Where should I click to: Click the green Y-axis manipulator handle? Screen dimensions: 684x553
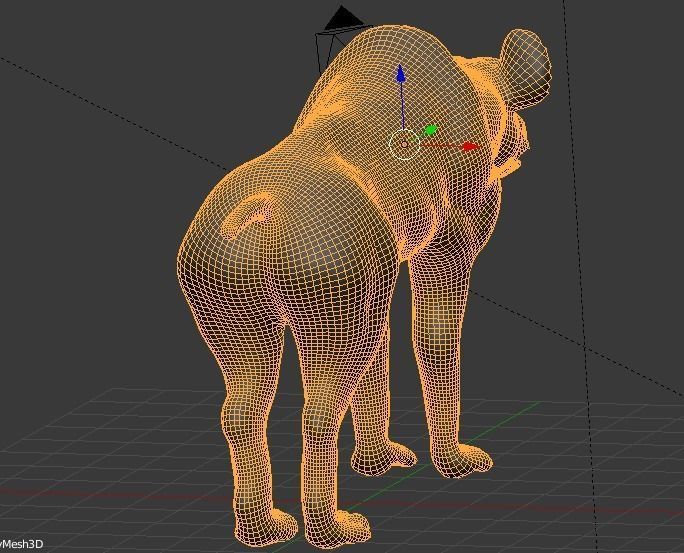tap(431, 130)
